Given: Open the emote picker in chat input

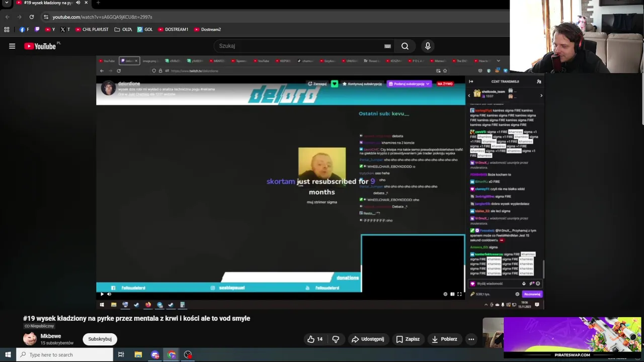Looking at the screenshot, I should coord(538,284).
